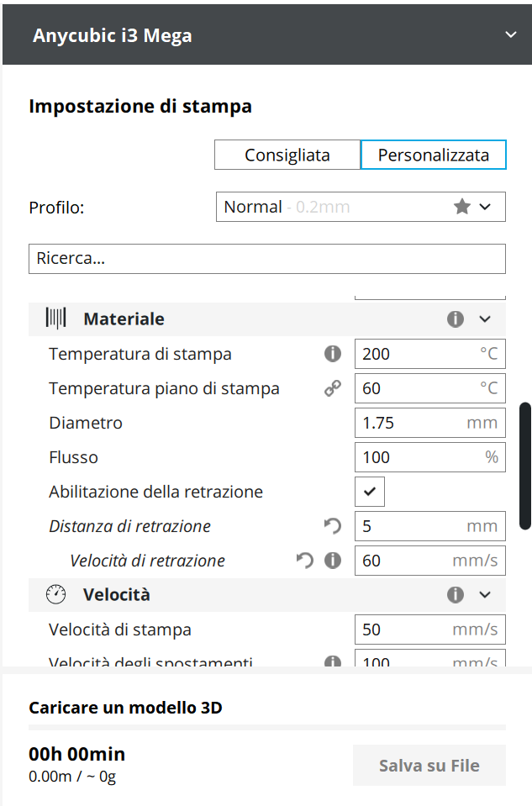Viewport: 532px width, 806px height.
Task: Click the Ricerca search field
Action: tap(267, 259)
